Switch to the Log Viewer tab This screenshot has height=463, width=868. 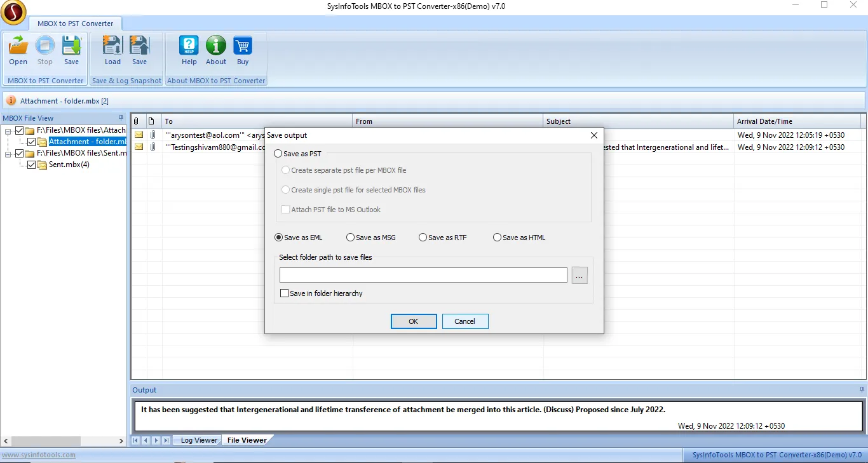(x=199, y=440)
